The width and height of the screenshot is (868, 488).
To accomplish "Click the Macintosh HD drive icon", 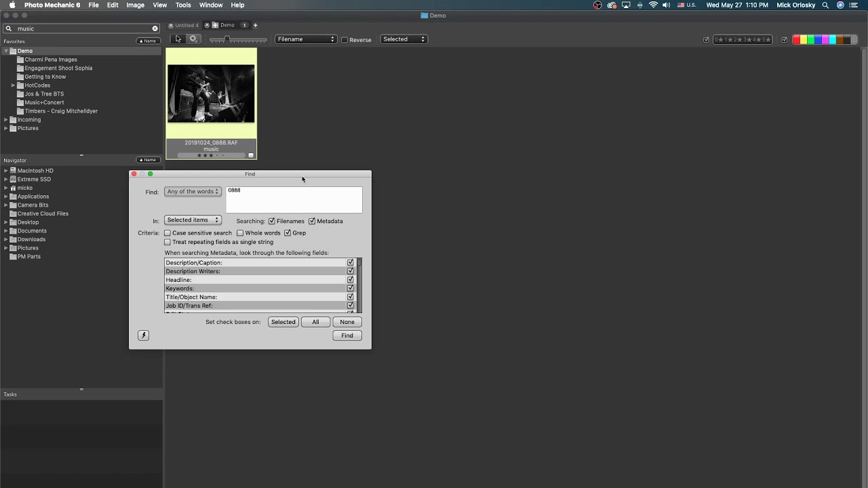I will point(13,171).
